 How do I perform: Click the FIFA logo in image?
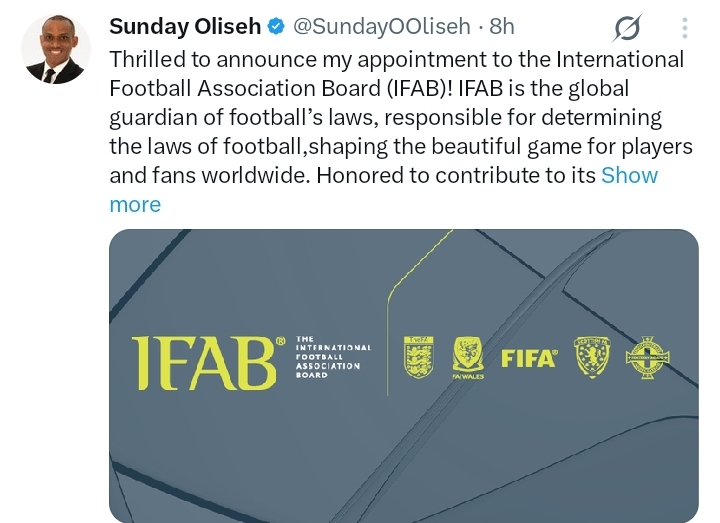529,359
